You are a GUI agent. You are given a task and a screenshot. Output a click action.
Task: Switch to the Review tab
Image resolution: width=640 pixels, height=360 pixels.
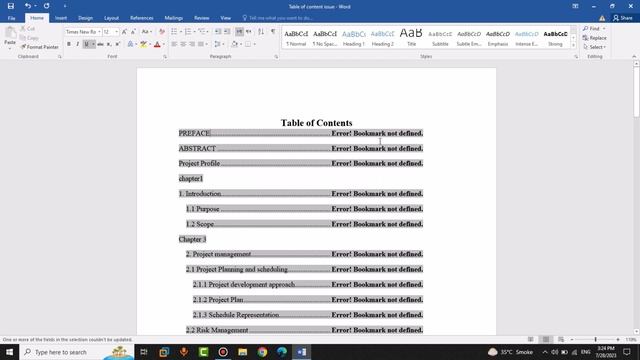(x=202, y=18)
